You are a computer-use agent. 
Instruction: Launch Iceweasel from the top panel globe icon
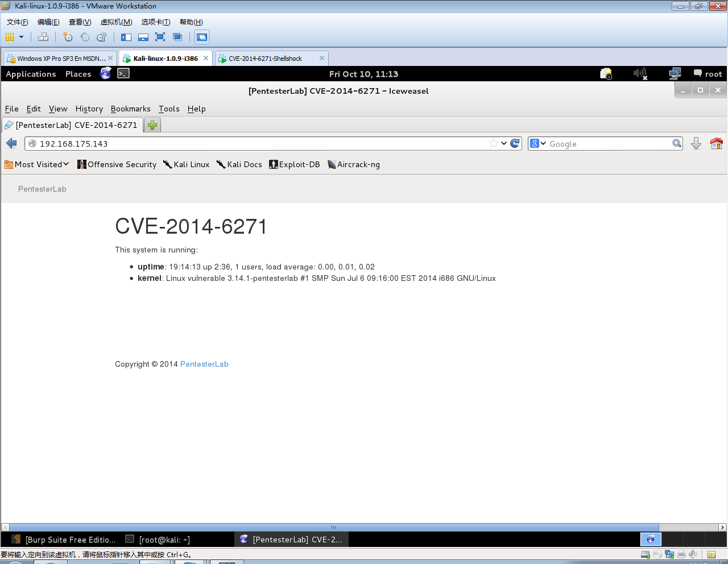point(106,73)
